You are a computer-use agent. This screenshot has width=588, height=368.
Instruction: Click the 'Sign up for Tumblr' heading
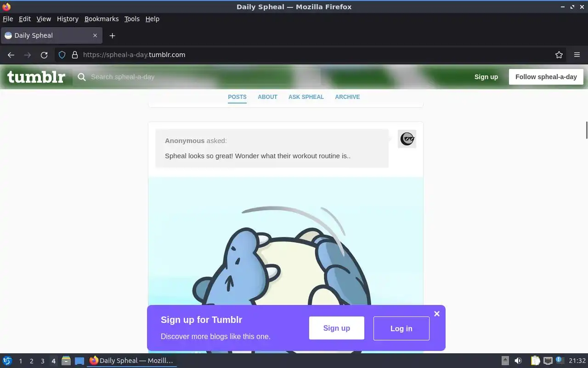[201, 320]
